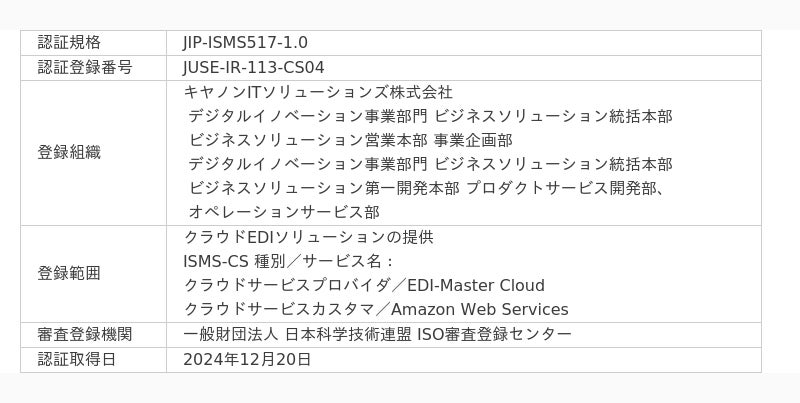Click the クラウドEDIソリューションの提供 text
Screen dimensions: 800x403
click(308, 237)
